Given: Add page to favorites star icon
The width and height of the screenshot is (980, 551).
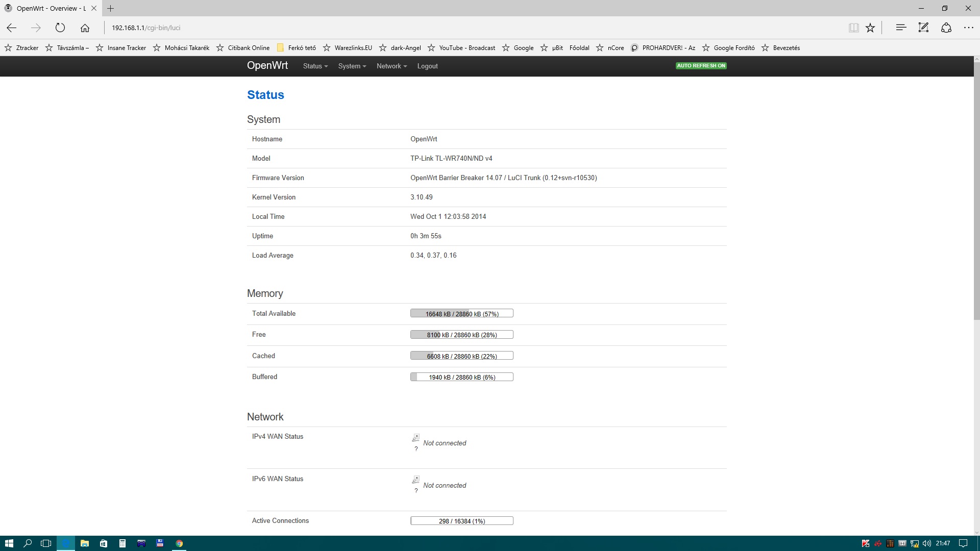Looking at the screenshot, I should (870, 28).
